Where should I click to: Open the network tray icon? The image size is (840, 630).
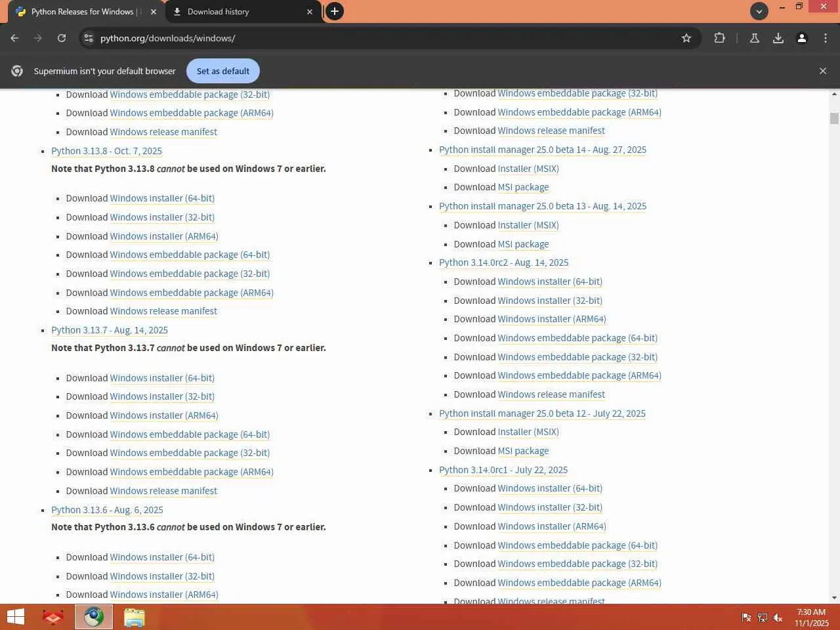tap(763, 617)
